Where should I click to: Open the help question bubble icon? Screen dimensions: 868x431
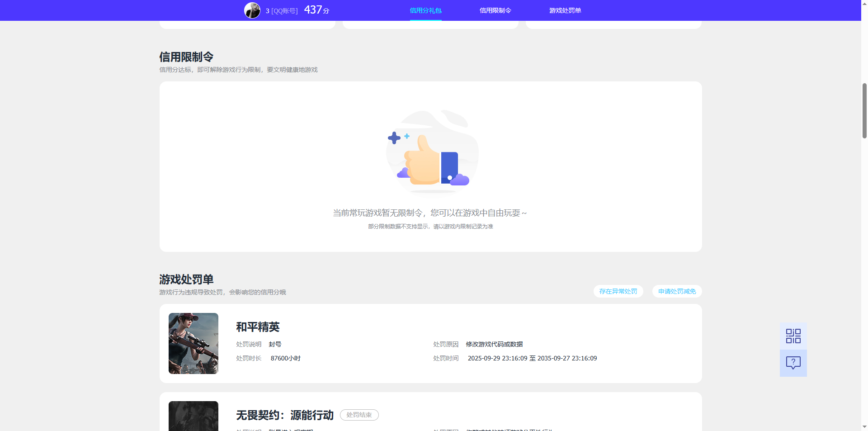[793, 363]
